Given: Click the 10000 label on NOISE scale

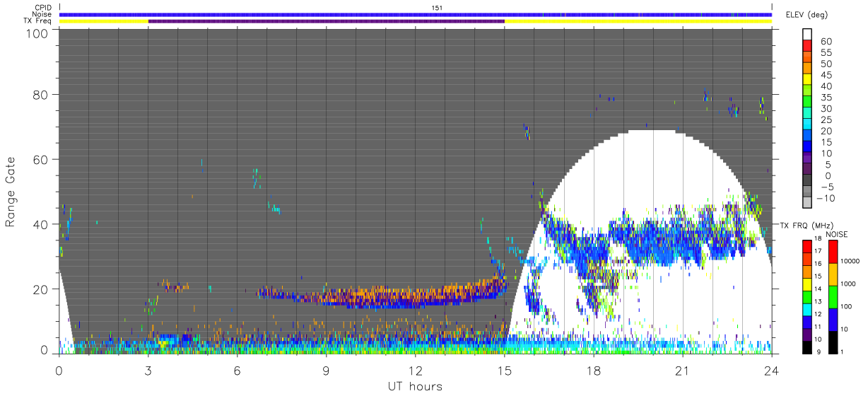Looking at the screenshot, I should pos(850,261).
